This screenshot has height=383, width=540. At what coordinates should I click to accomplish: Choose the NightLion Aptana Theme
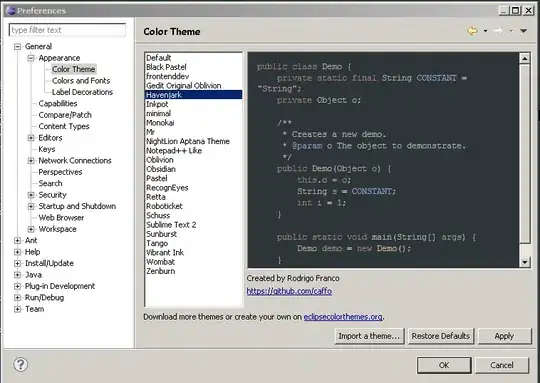tap(193, 141)
